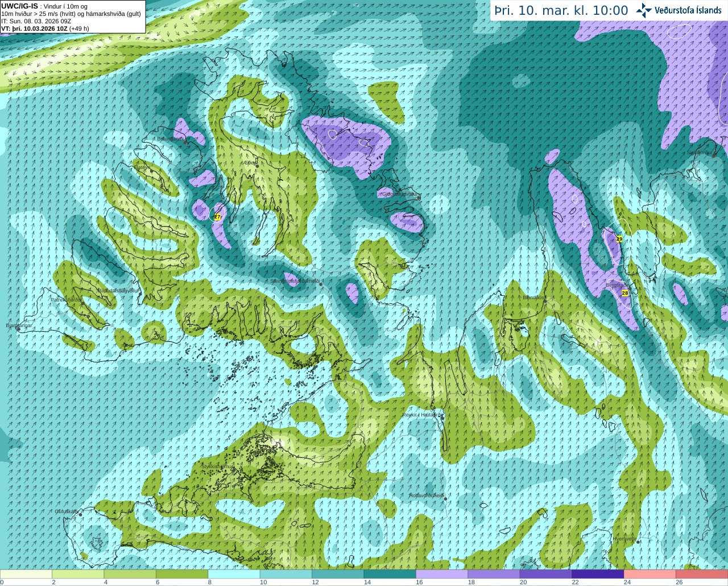Screen dimensions: 728x586
Task: Click the Veðurstofa Íslands logo icon
Action: coord(644,10)
